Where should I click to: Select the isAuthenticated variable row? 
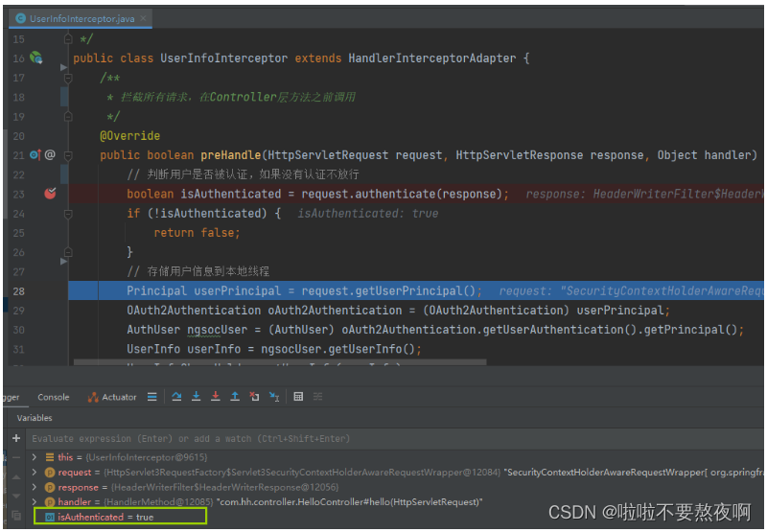pos(105,517)
